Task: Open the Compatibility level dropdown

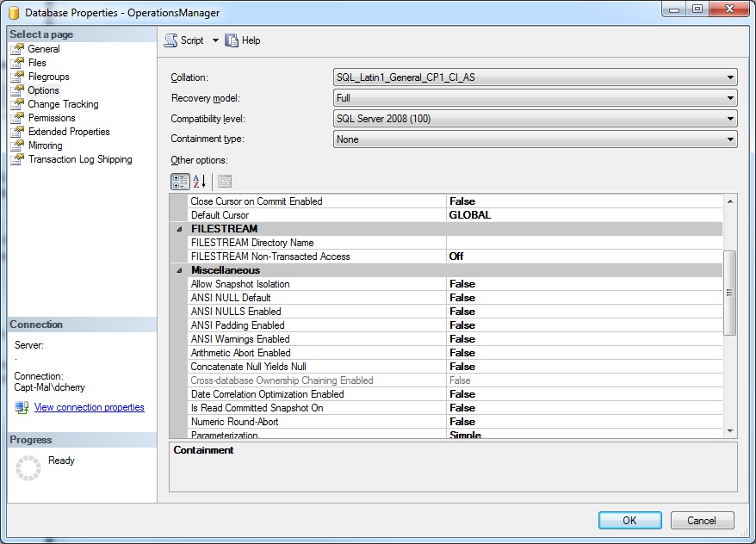Action: pos(536,119)
